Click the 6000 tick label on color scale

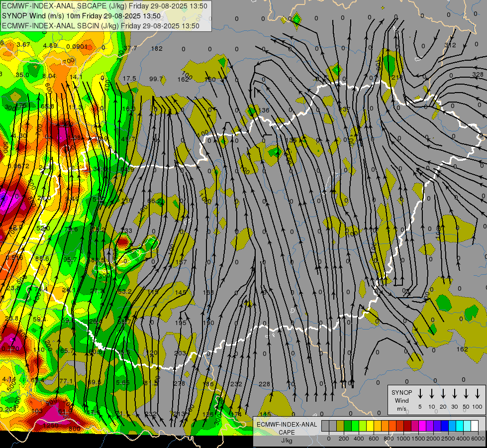pyautogui.click(x=478, y=439)
